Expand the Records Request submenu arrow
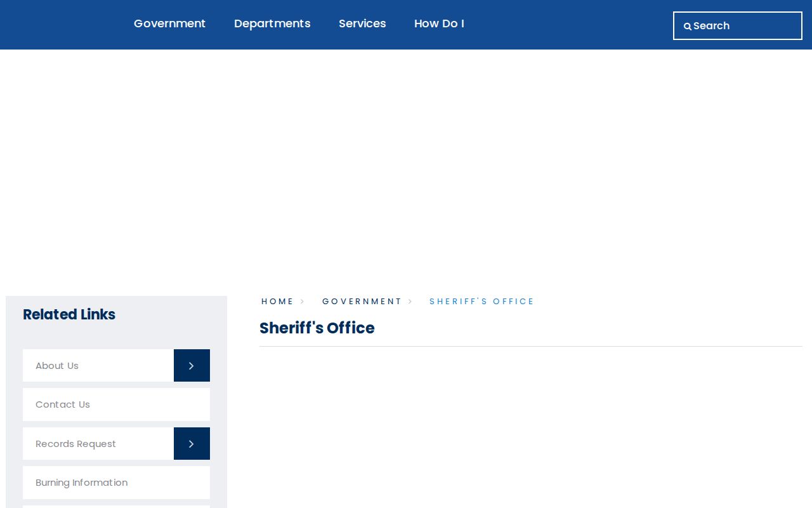 (192, 444)
